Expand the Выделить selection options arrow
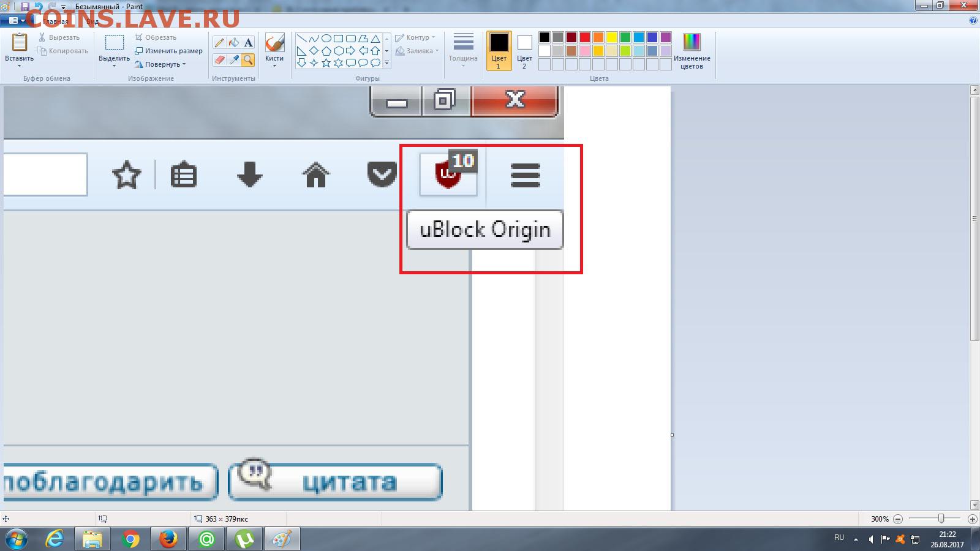Viewport: 980px width, 551px height. [x=114, y=64]
